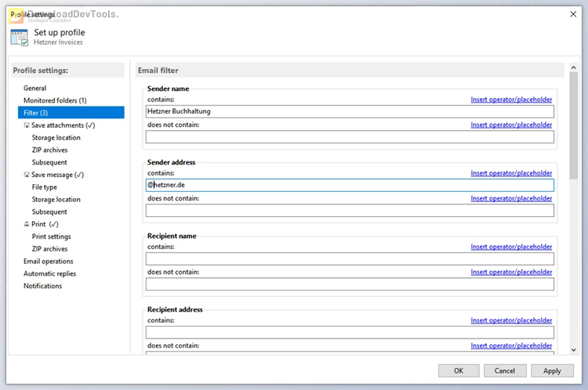This screenshot has height=390, width=588.
Task: Insert operator for Sender address does not contain
Action: (x=511, y=199)
